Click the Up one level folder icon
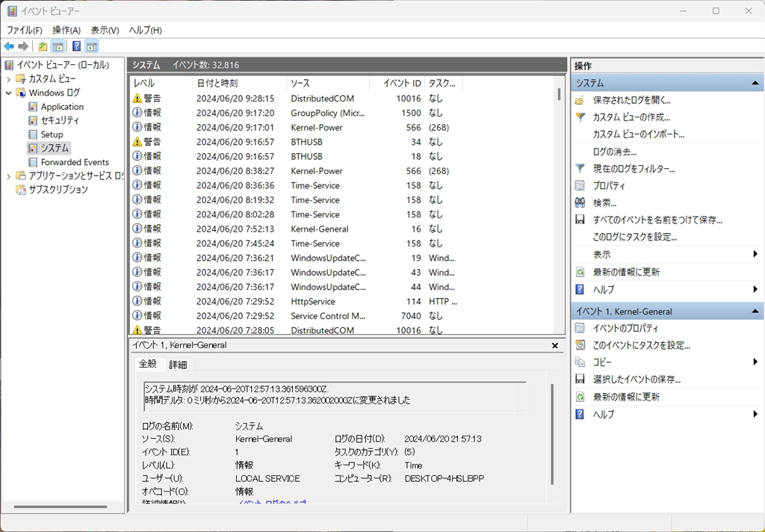This screenshot has width=765, height=532. (43, 46)
